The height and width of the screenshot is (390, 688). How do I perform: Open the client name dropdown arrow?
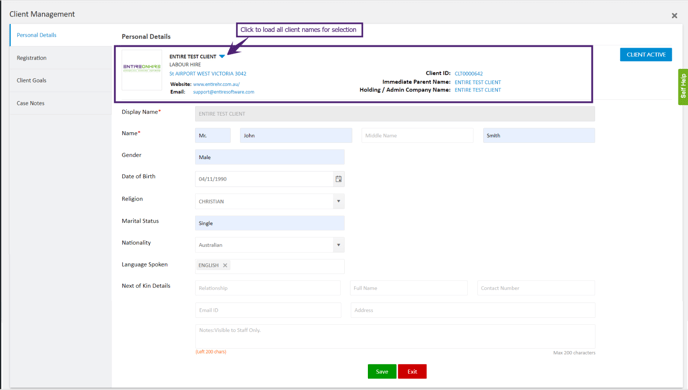(x=222, y=57)
